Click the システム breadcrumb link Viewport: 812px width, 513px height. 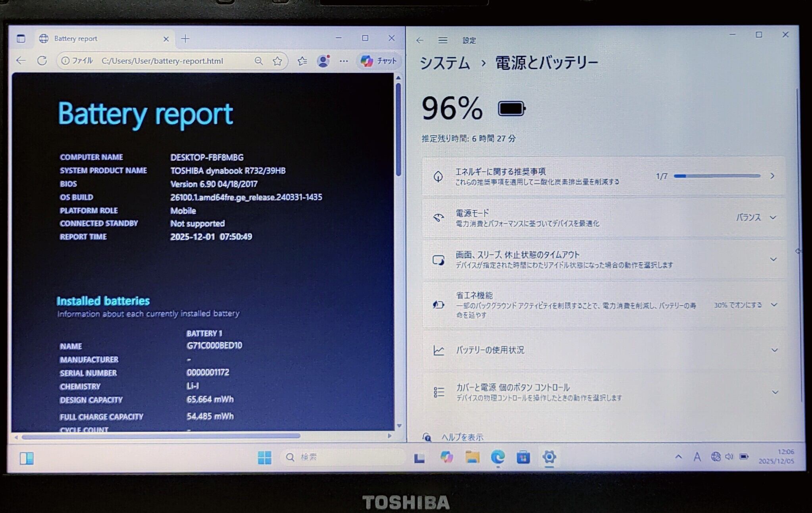pos(444,63)
